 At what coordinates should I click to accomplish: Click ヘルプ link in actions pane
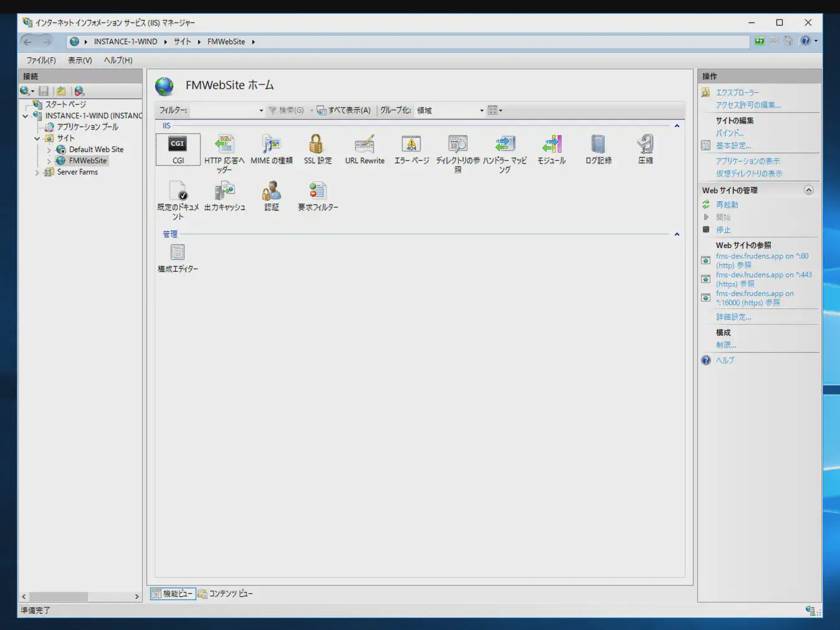coord(725,360)
